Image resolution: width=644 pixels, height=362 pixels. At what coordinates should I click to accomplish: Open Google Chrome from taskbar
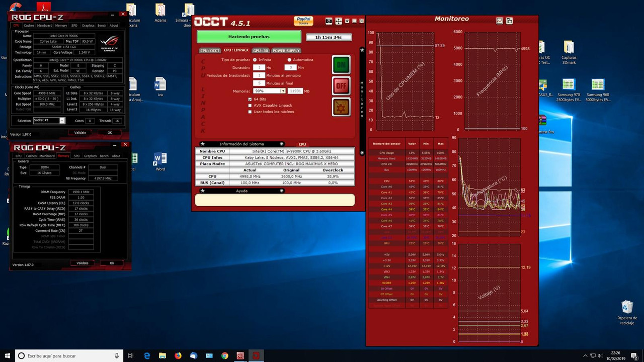225,355
